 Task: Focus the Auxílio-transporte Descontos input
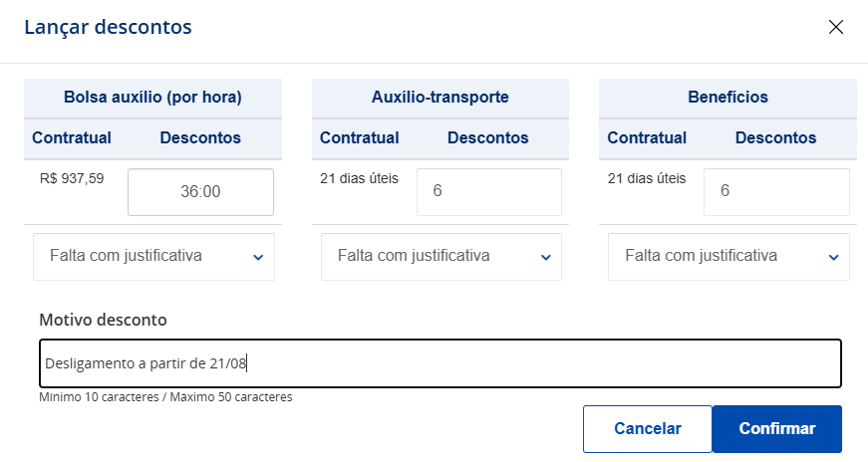(x=488, y=192)
